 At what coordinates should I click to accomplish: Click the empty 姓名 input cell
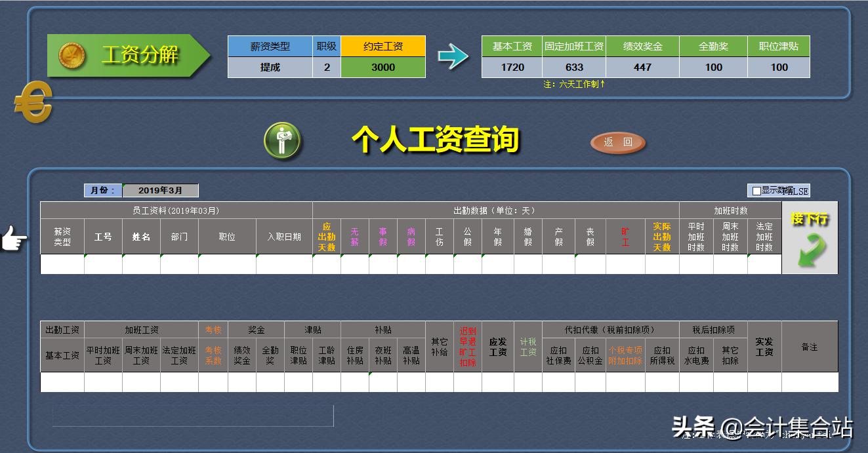[x=140, y=264]
